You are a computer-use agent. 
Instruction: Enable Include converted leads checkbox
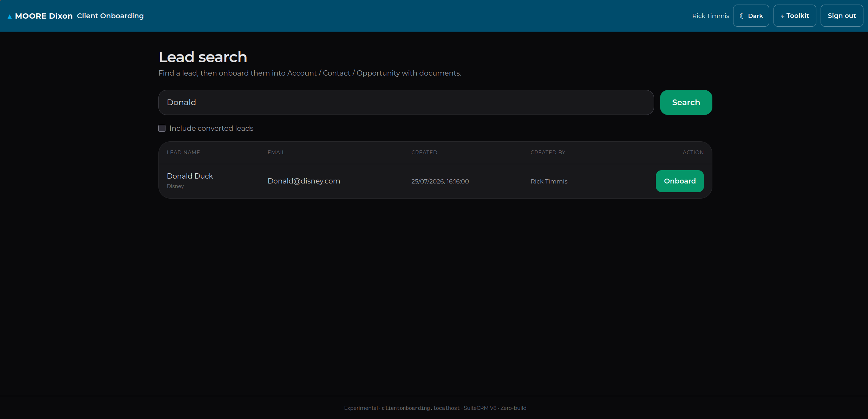pos(162,128)
